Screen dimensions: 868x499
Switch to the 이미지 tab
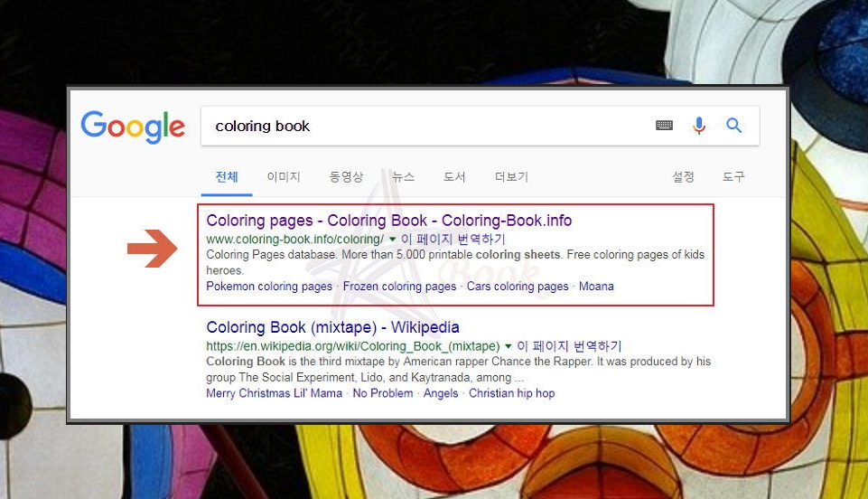(x=284, y=176)
